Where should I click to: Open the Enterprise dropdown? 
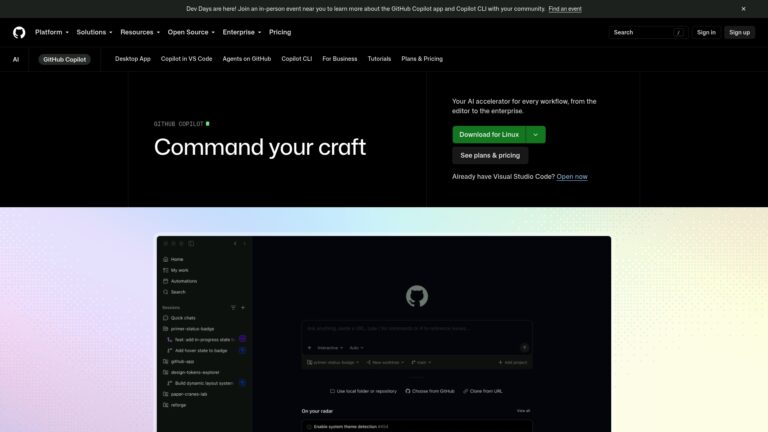point(242,32)
